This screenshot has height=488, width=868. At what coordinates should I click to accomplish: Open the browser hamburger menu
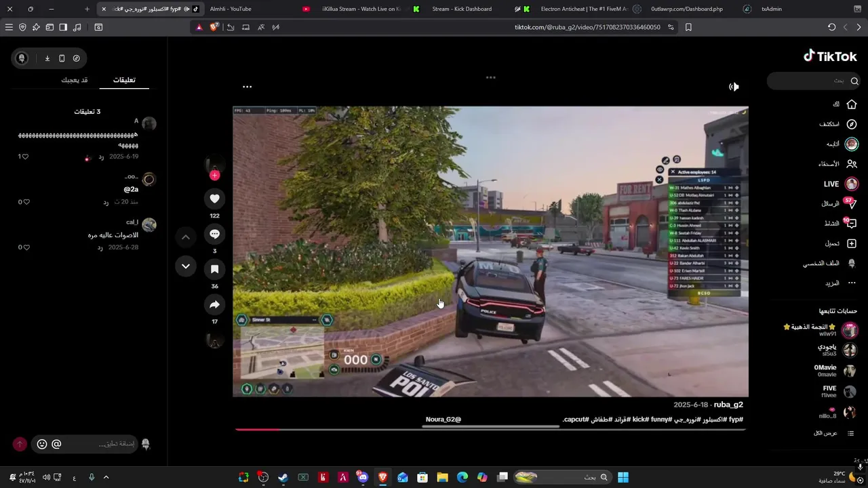click(9, 27)
